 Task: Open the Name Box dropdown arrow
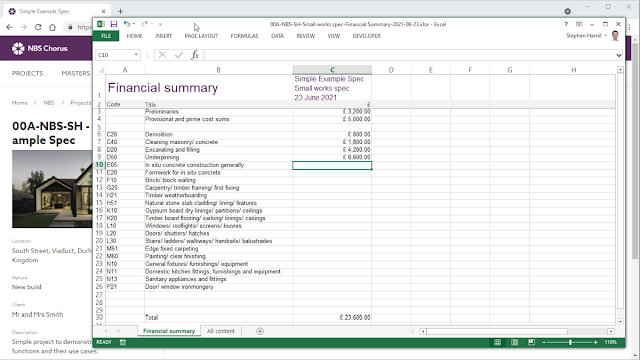click(x=136, y=55)
